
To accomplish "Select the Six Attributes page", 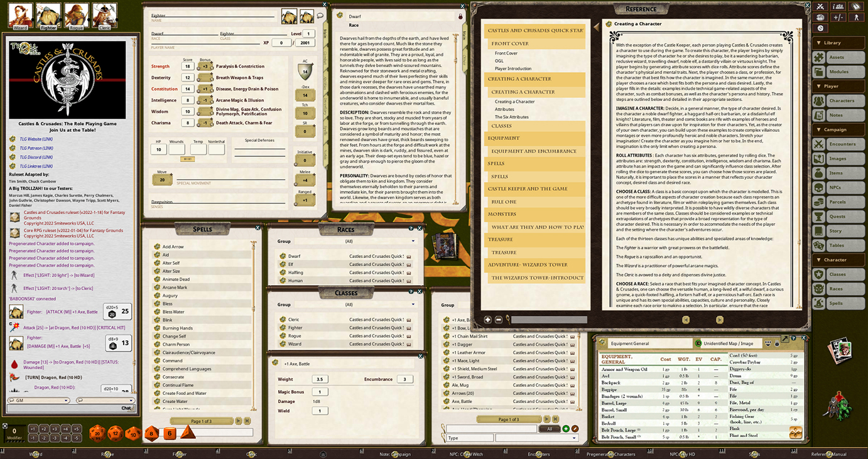I will [511, 117].
